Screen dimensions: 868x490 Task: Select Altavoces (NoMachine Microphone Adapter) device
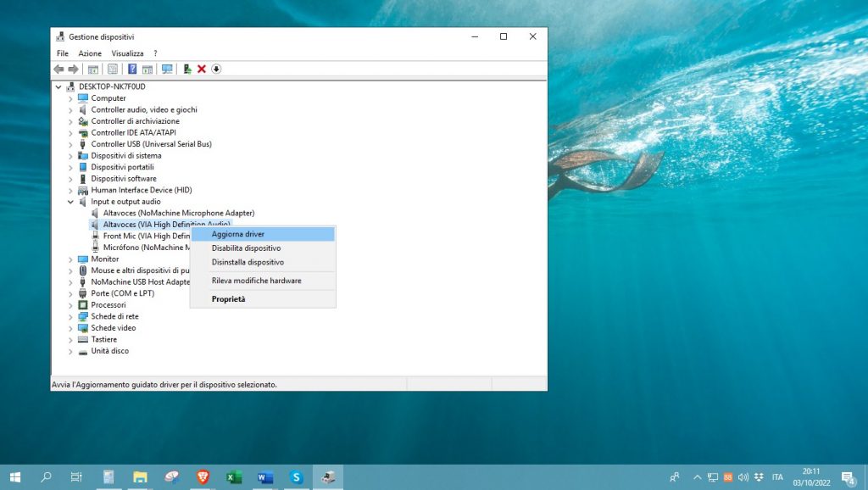[178, 213]
